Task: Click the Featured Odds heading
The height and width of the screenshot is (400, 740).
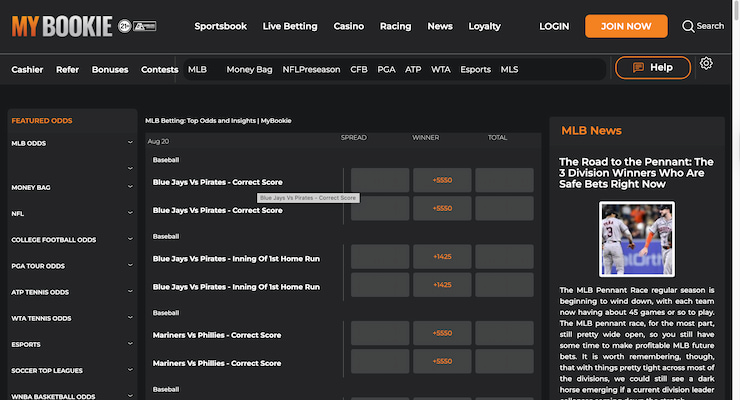Action: pos(42,121)
